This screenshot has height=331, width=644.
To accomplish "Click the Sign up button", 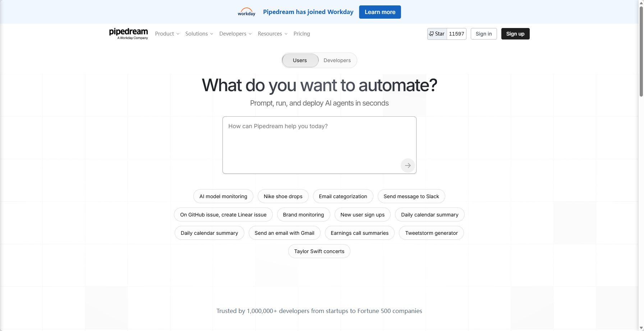I will pos(515,34).
